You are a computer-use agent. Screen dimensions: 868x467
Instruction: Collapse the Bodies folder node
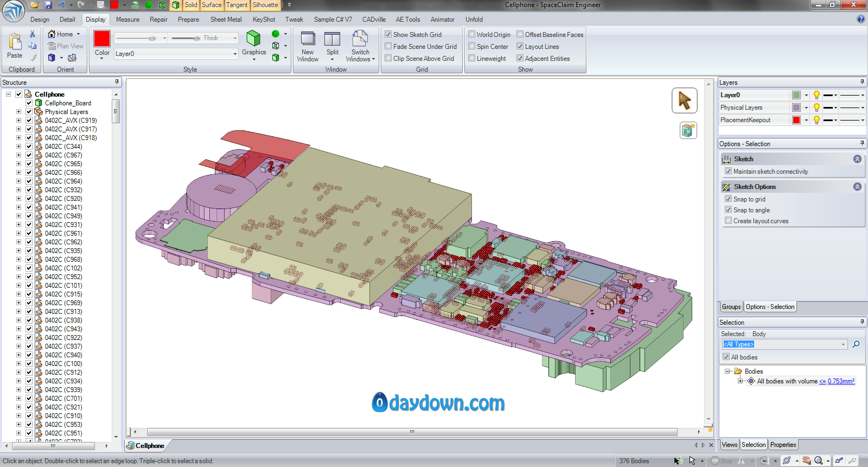click(x=727, y=371)
